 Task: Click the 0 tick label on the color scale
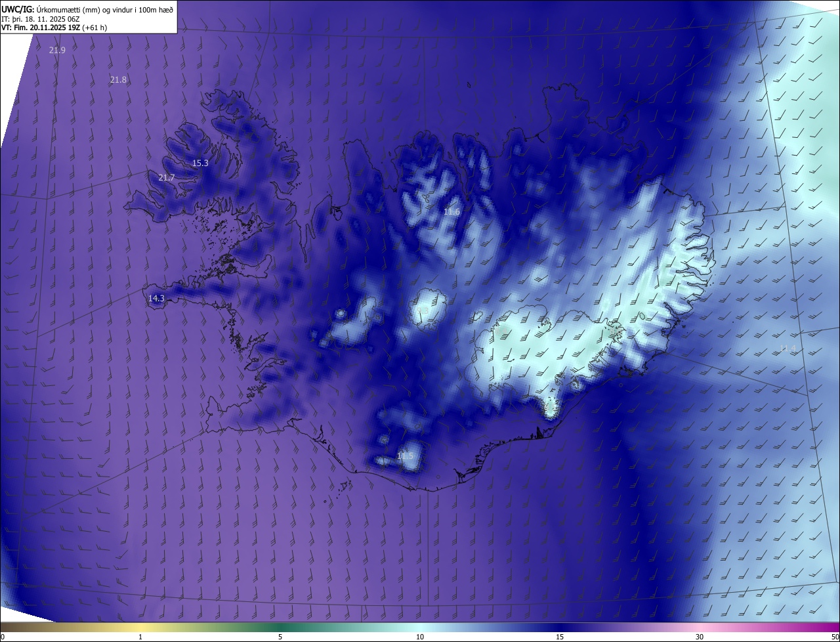tap(3, 637)
